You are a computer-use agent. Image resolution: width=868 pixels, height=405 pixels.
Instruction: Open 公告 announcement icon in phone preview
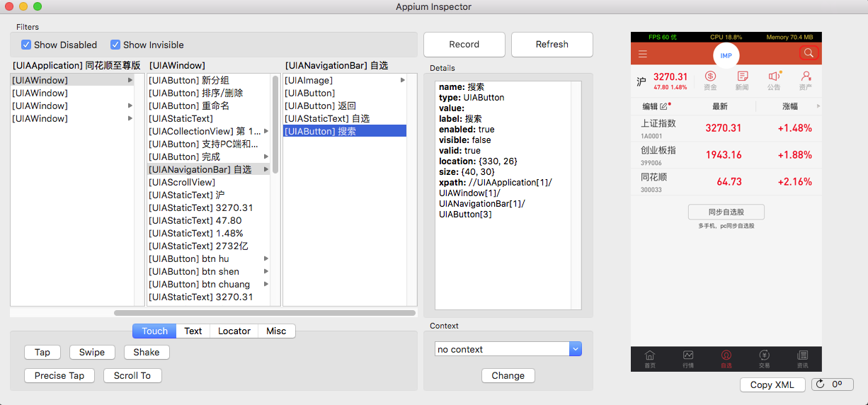(x=774, y=81)
